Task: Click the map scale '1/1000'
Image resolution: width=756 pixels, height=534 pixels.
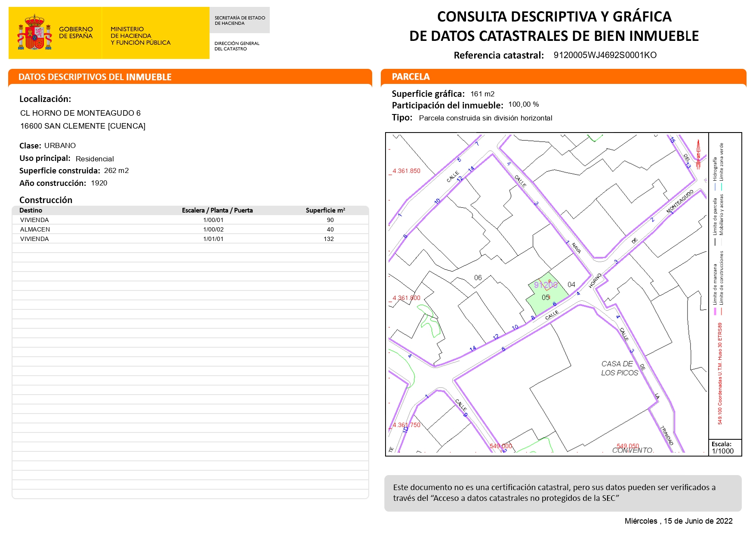Action: pos(723,451)
